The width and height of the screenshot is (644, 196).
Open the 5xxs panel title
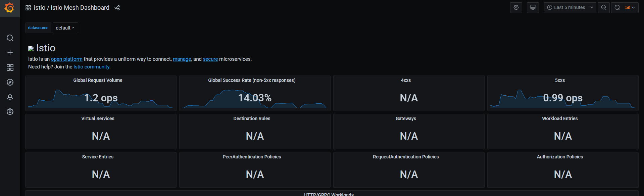tap(560, 80)
